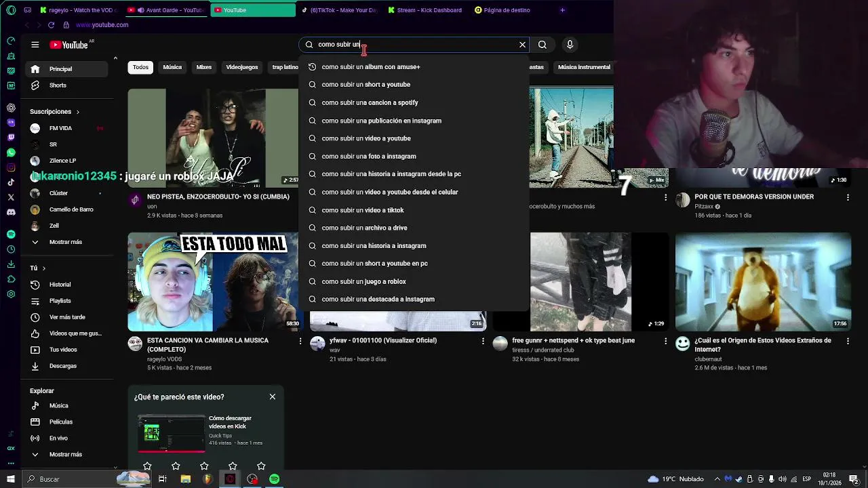Dismiss the '¿Qué te pareció este video?' card
This screenshot has width=868, height=488.
tap(273, 396)
